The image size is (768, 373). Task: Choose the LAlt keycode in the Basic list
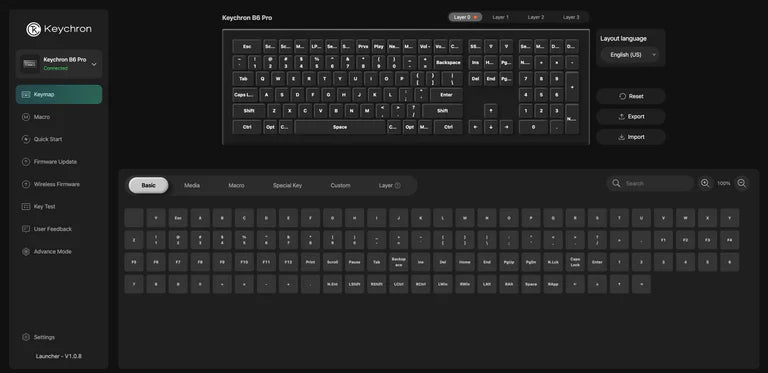pyautogui.click(x=487, y=284)
